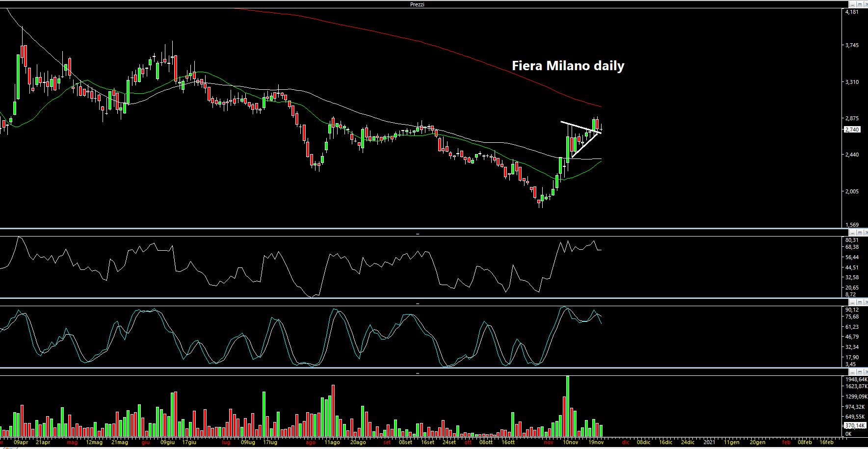Click the 16feb date label
The width and height of the screenshot is (868, 449).
tap(826, 442)
